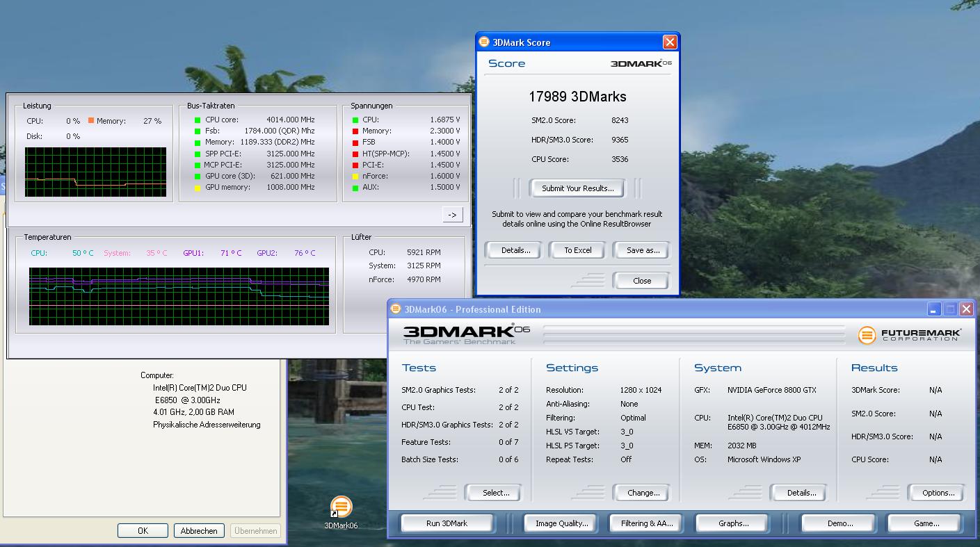Click CPU core value 4014.000 MHz
The height and width of the screenshot is (547, 980).
point(290,120)
